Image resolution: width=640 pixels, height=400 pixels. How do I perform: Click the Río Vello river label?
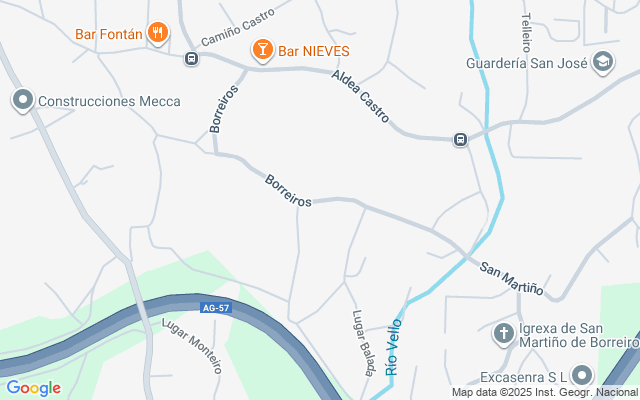tap(393, 347)
